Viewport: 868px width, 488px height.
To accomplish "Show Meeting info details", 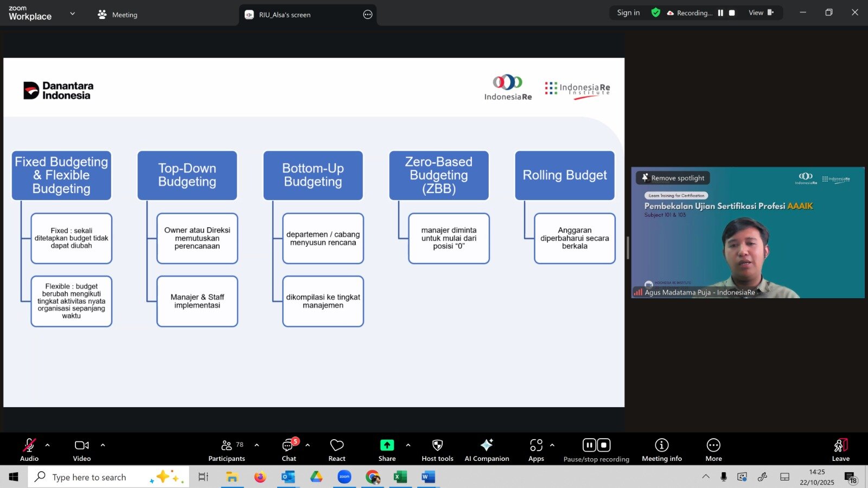I will [661, 450].
